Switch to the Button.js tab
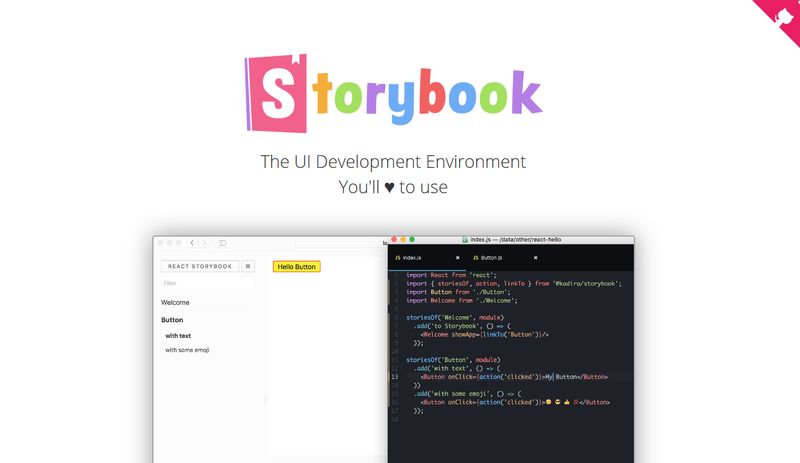 pyautogui.click(x=490, y=258)
